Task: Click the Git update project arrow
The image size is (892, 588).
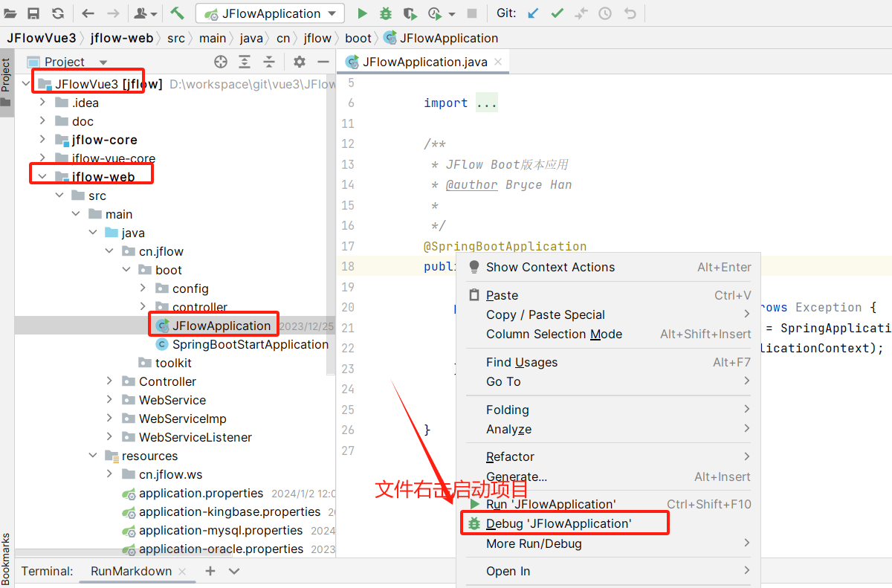Action: coord(532,13)
